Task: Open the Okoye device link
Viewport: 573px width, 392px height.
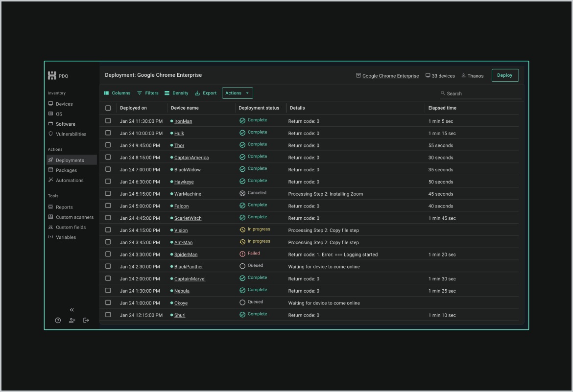Action: click(x=181, y=303)
